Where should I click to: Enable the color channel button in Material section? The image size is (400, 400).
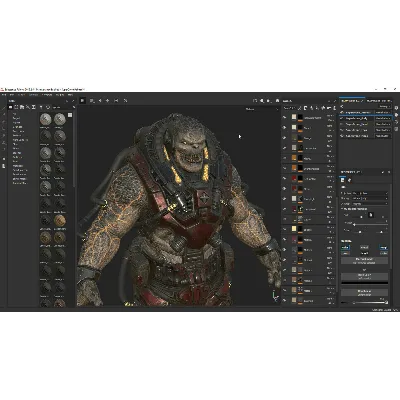345,248
